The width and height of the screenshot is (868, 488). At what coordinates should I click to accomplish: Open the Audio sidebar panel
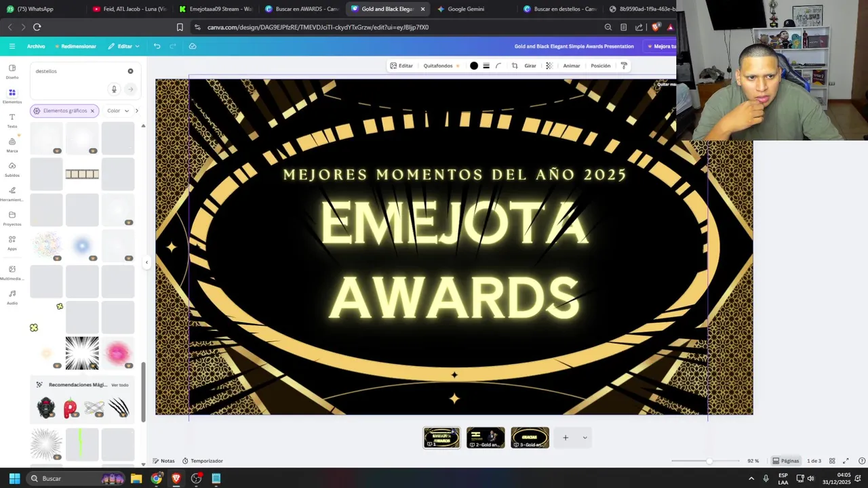pyautogui.click(x=12, y=297)
